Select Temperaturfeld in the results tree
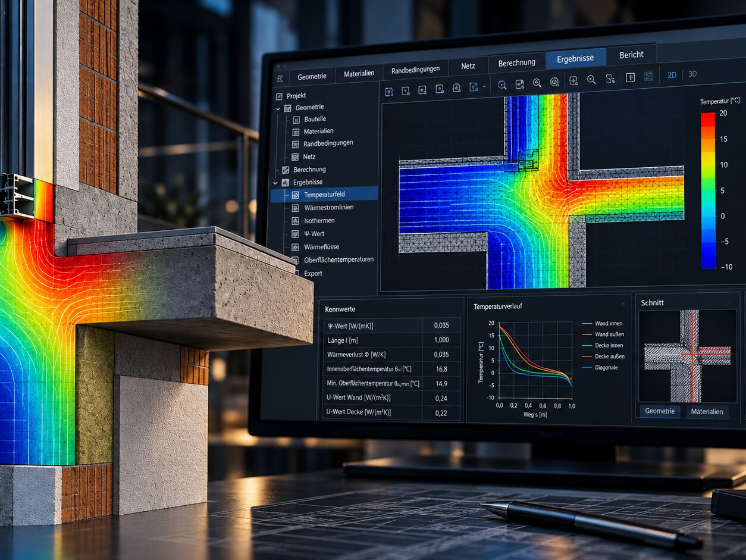The height and width of the screenshot is (560, 746). pos(324,194)
